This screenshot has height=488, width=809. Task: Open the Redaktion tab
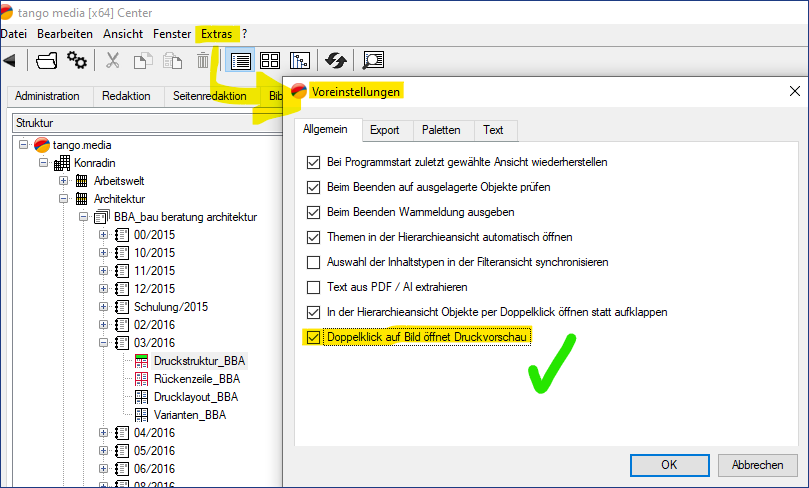coord(125,96)
